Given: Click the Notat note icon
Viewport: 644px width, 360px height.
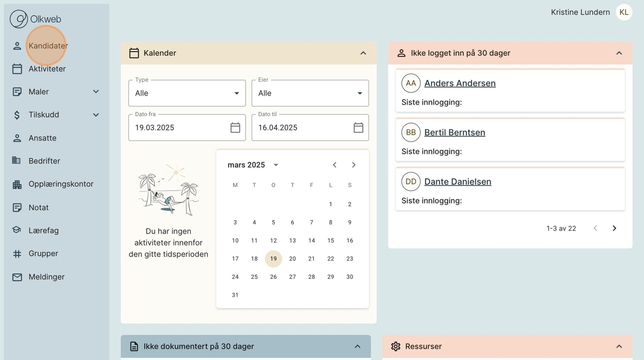Looking at the screenshot, I should 17,208.
